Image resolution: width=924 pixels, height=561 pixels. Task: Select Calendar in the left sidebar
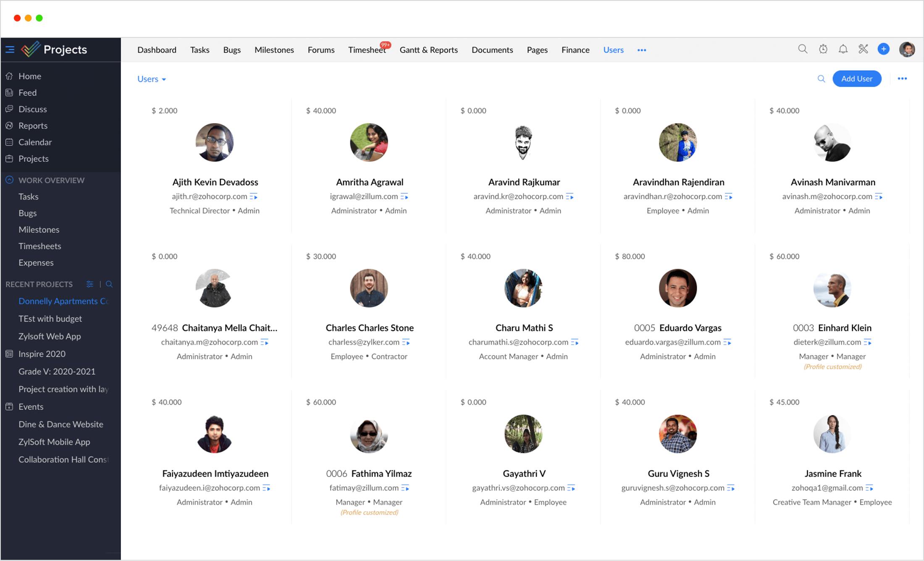(x=35, y=142)
